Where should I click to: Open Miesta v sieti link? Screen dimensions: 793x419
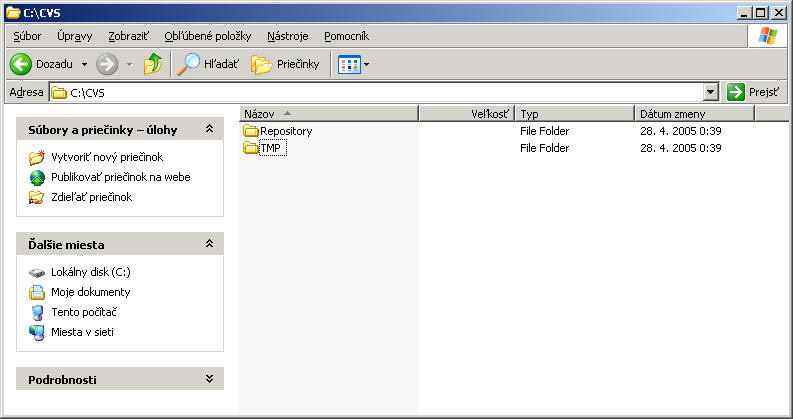pyautogui.click(x=82, y=332)
